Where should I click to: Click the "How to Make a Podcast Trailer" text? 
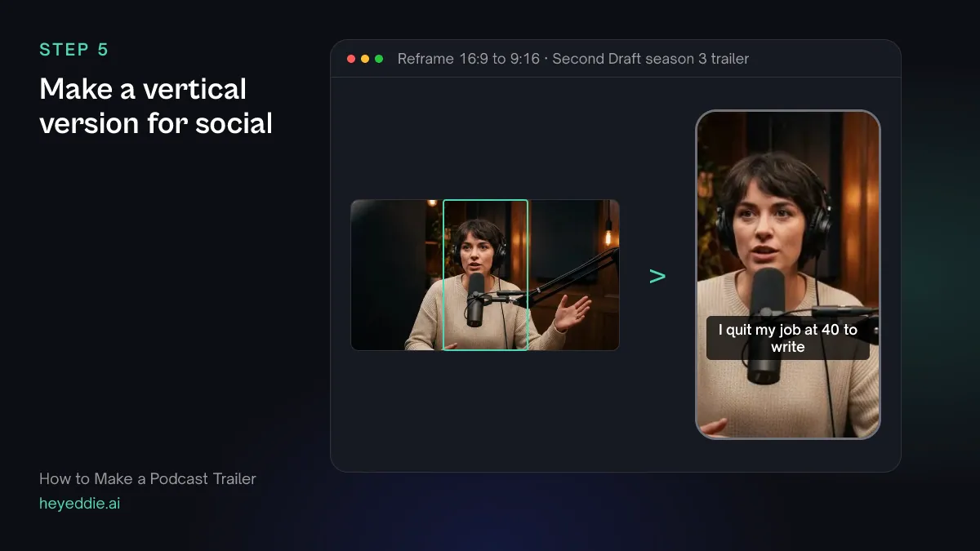148,479
